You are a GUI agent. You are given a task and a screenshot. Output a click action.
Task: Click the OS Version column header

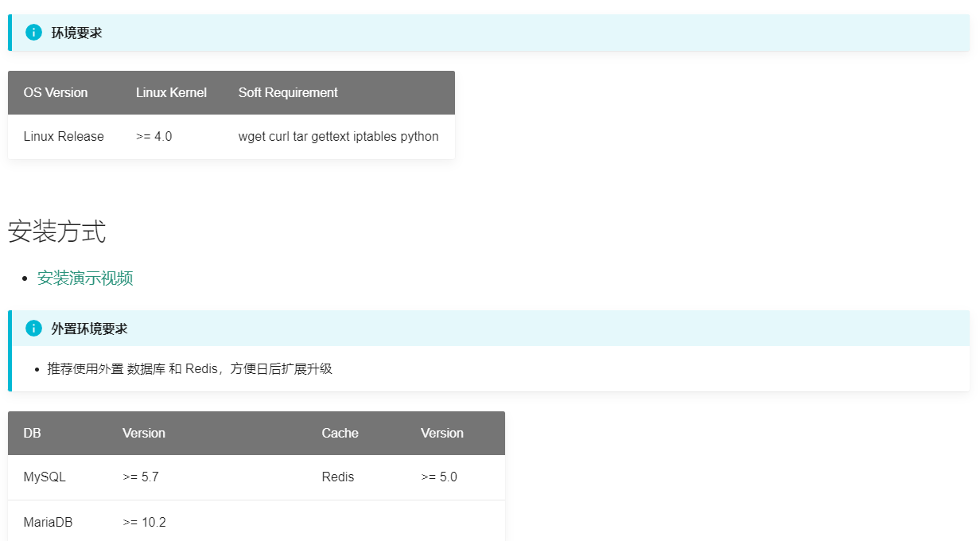56,92
